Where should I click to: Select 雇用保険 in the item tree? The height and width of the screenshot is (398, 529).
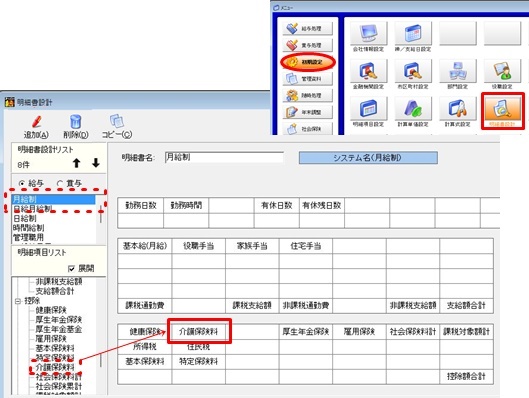coord(51,339)
